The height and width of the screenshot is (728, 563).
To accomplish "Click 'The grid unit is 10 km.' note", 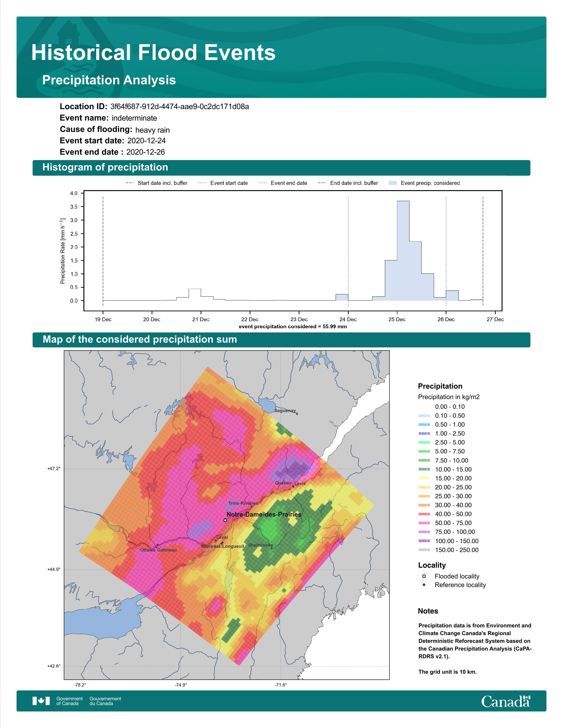I will coord(448,672).
